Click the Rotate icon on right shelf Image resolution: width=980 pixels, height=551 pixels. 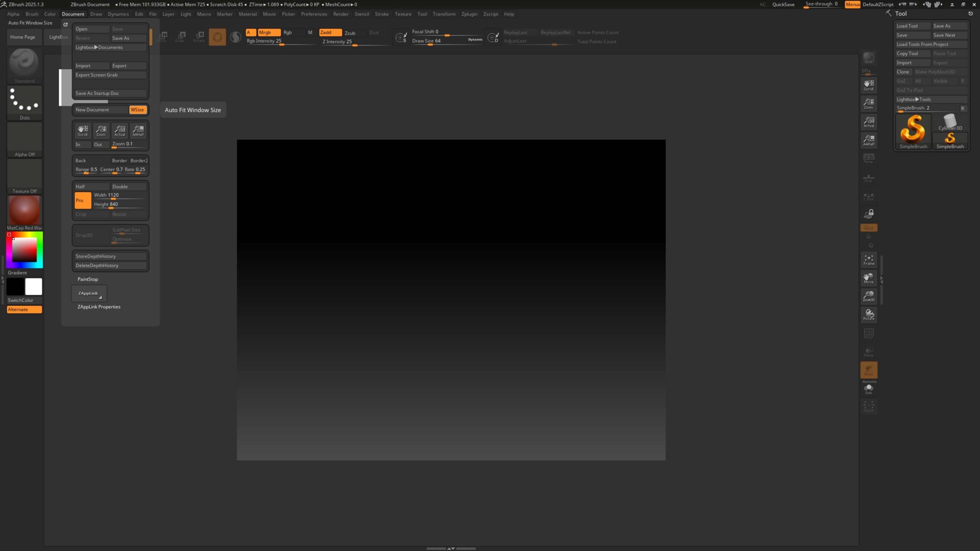tap(869, 315)
